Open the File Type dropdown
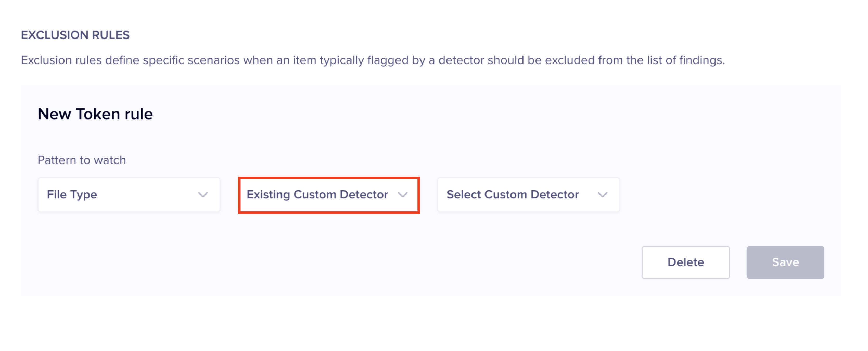 (x=129, y=195)
